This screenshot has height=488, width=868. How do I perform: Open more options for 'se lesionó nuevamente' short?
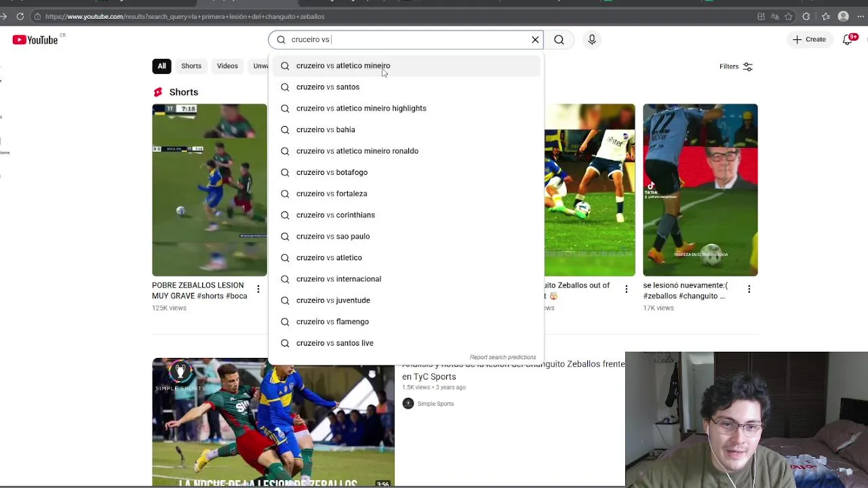[x=749, y=289]
